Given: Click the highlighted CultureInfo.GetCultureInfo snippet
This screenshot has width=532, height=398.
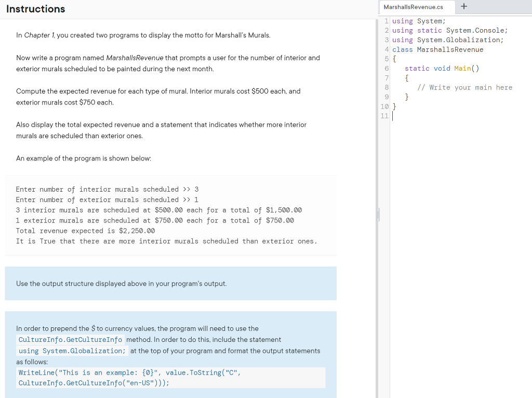Looking at the screenshot, I should [70, 339].
